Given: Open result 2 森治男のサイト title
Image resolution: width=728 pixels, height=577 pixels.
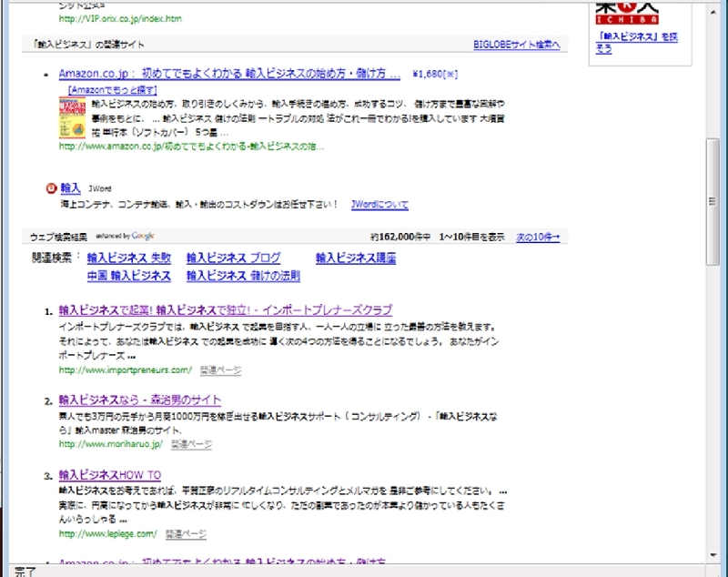Looking at the screenshot, I should click(140, 400).
